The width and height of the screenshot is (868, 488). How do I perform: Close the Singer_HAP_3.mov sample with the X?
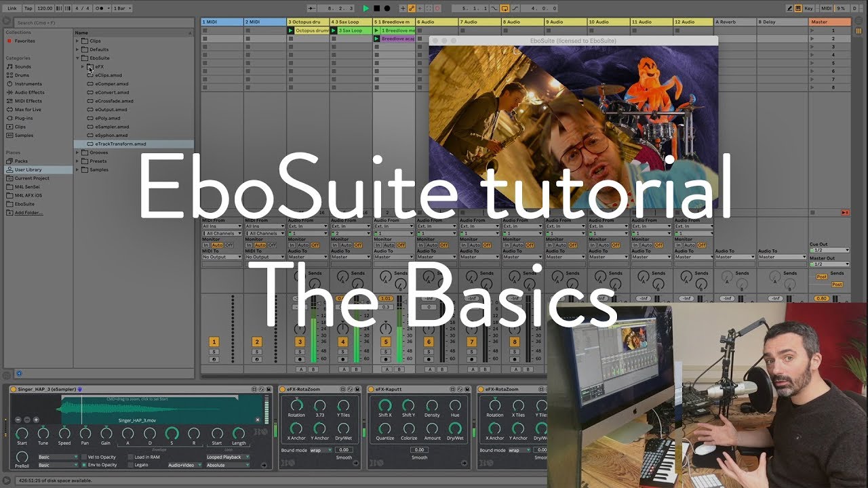pyautogui.click(x=257, y=420)
